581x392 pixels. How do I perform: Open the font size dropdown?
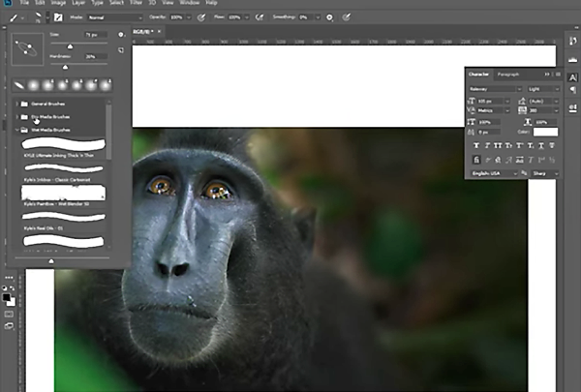point(507,102)
